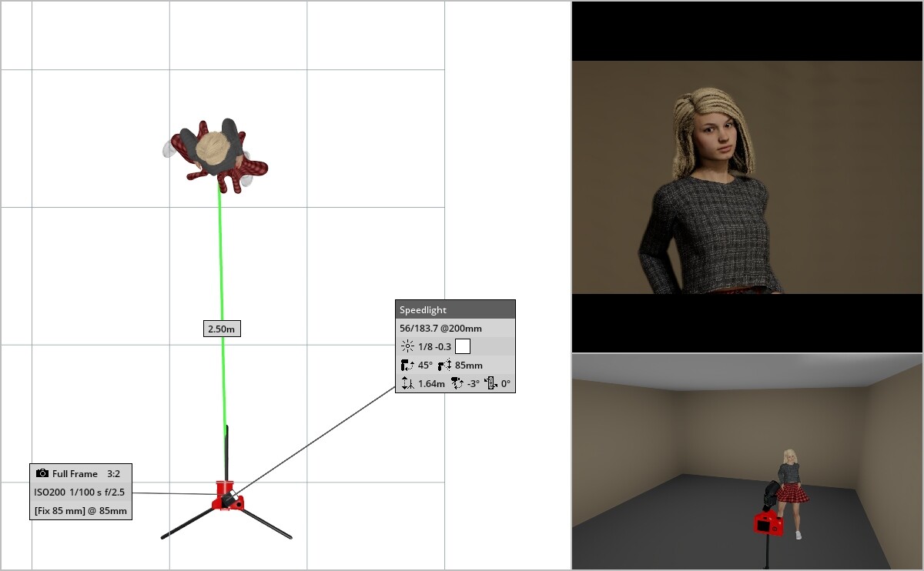Click the rendered portrait preview image
Screen dimensions: 924x571
[747, 177]
